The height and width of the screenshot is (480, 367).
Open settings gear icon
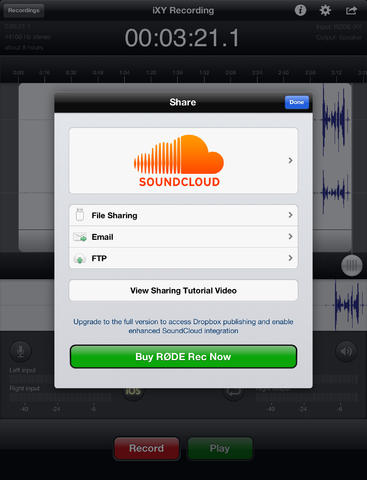pos(325,10)
